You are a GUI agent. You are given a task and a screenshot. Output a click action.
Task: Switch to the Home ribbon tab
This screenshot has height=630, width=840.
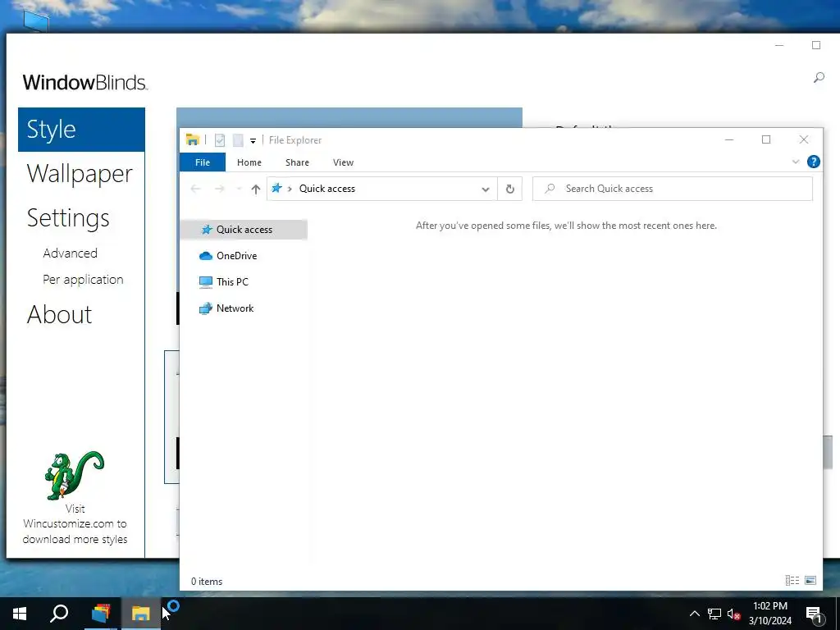[249, 162]
